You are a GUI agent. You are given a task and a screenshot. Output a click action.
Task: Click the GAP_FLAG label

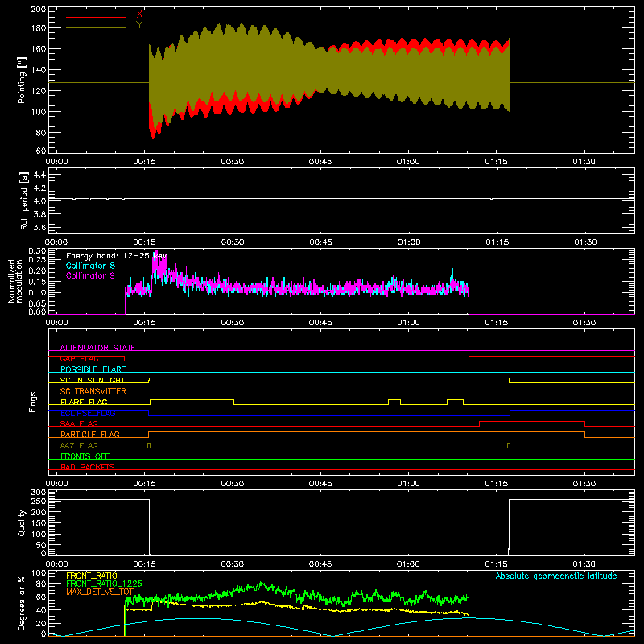pyautogui.click(x=79, y=358)
